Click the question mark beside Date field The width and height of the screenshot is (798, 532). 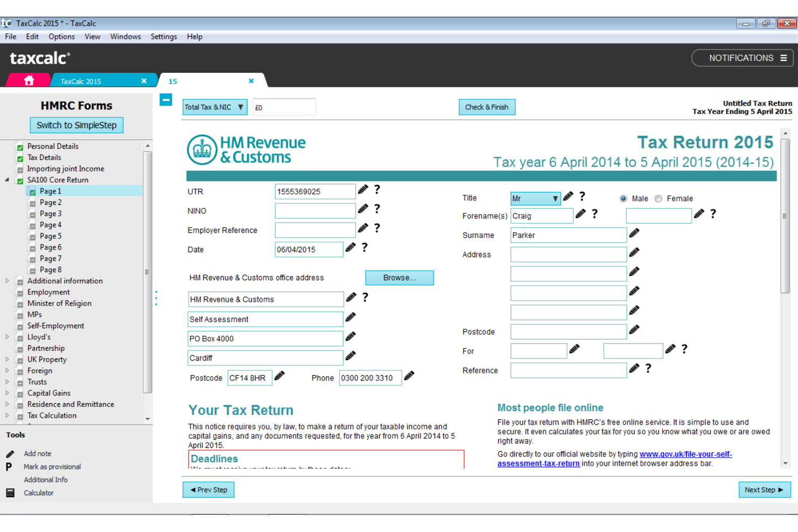point(364,247)
